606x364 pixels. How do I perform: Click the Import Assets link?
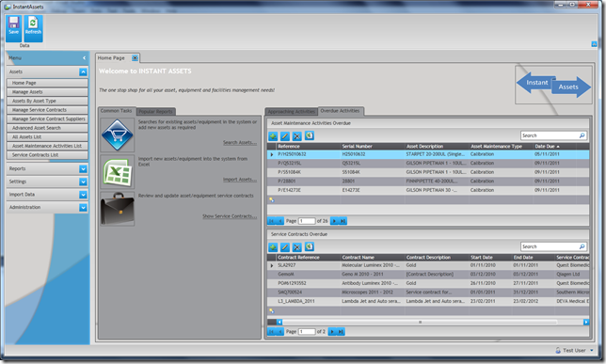pyautogui.click(x=240, y=180)
